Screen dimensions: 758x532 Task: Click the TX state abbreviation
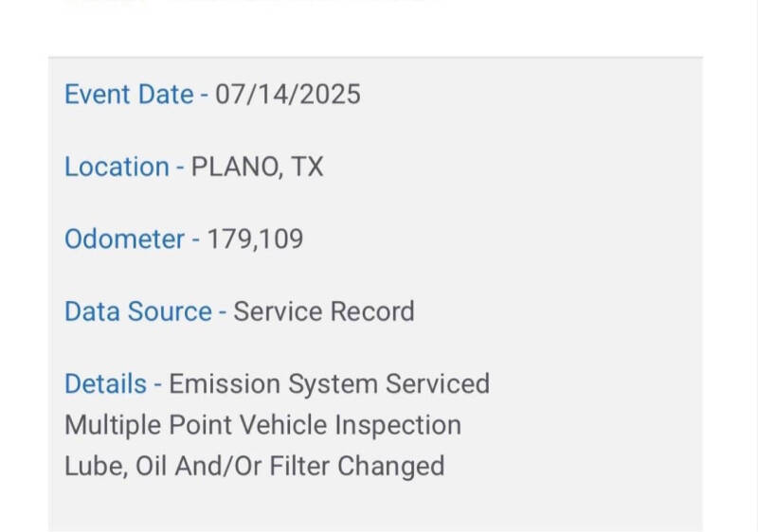click(x=307, y=168)
